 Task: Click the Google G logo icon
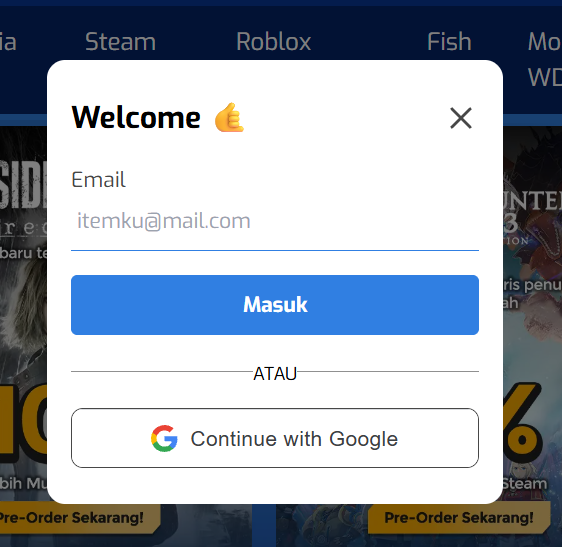[x=164, y=438]
